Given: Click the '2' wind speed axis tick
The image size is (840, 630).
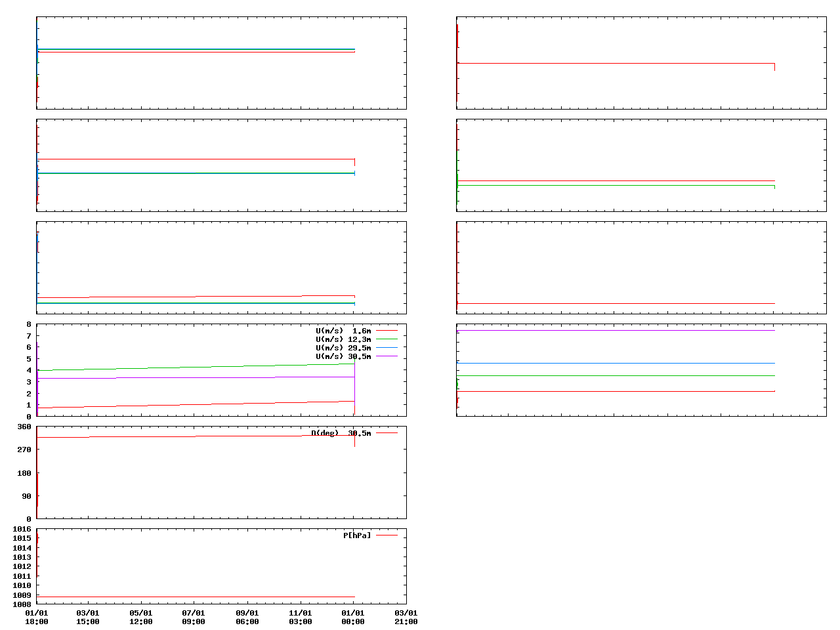Looking at the screenshot, I should [x=29, y=394].
